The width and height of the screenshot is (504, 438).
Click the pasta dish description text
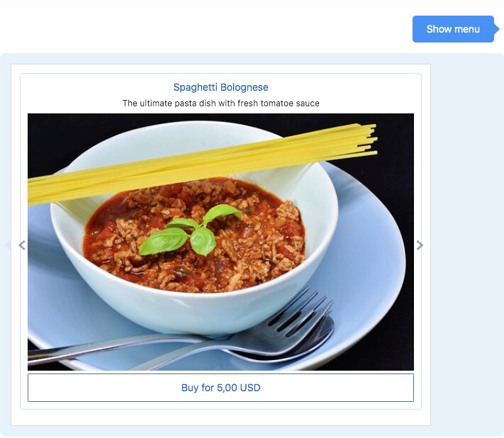(221, 103)
